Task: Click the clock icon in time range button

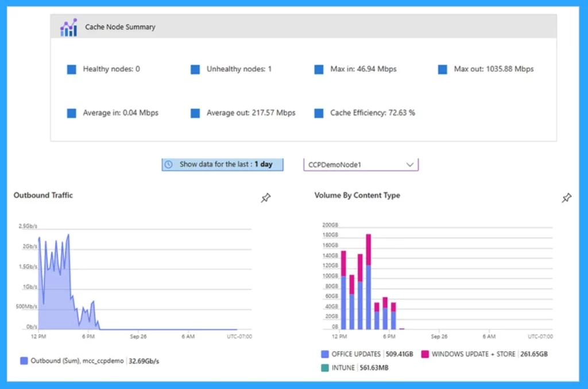Action: pos(169,164)
